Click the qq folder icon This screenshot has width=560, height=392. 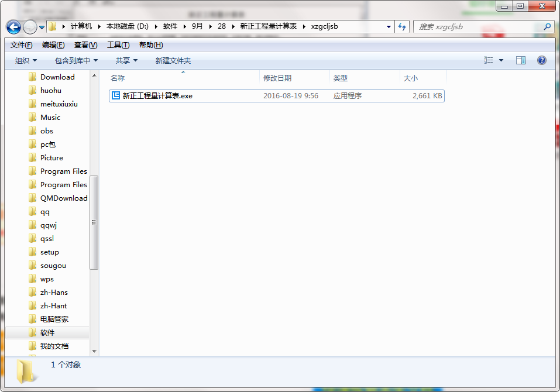point(33,212)
